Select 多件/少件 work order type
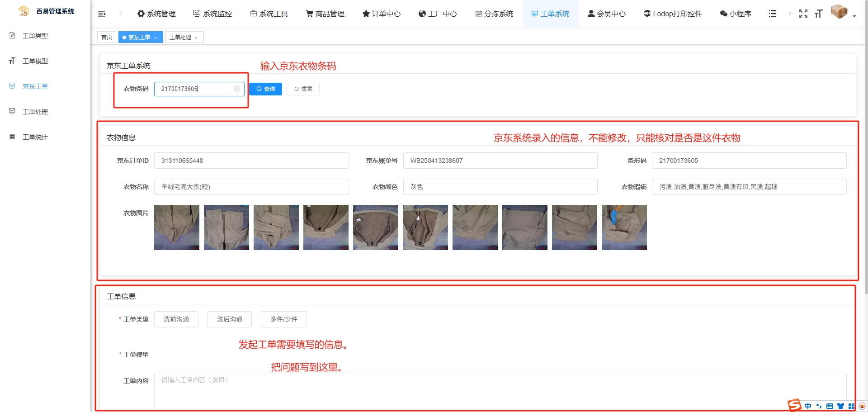Viewport: 868px width, 412px height. pos(284,319)
